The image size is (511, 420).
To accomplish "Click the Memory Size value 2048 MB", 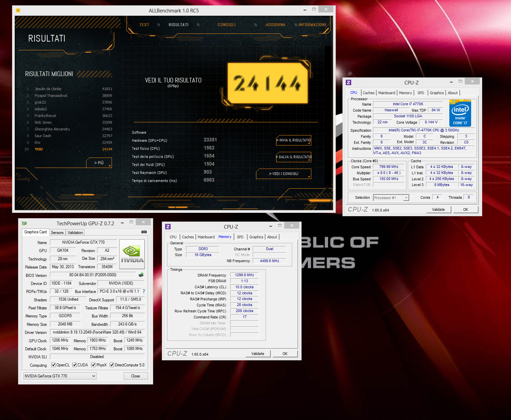I will (65, 324).
